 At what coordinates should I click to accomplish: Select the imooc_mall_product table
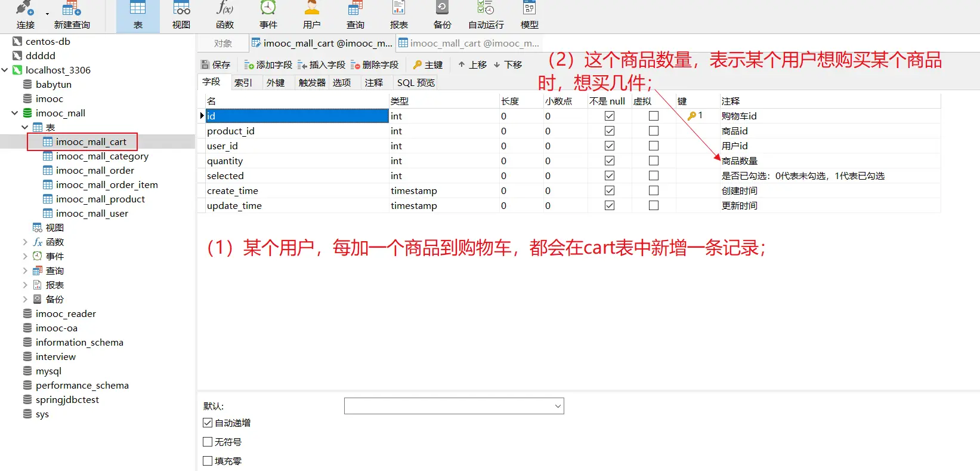[100, 199]
